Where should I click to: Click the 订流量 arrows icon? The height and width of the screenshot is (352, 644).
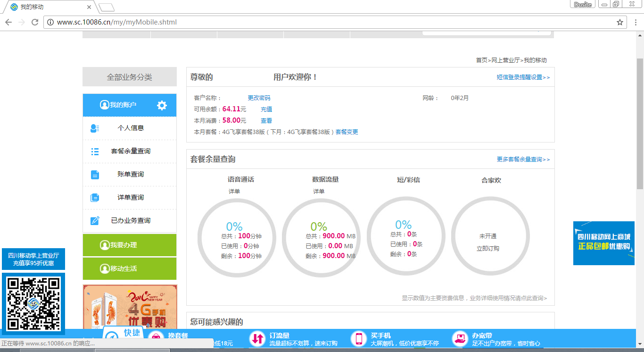click(257, 338)
